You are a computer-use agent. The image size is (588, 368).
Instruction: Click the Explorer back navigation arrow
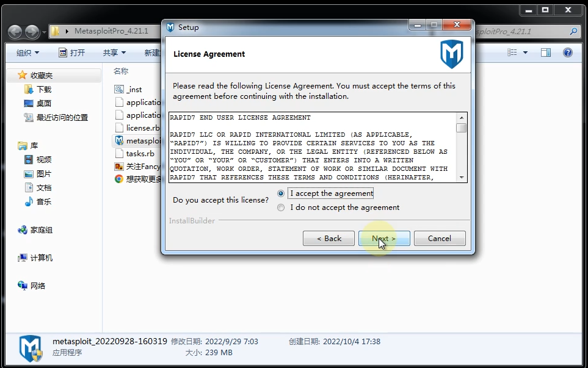pos(15,32)
